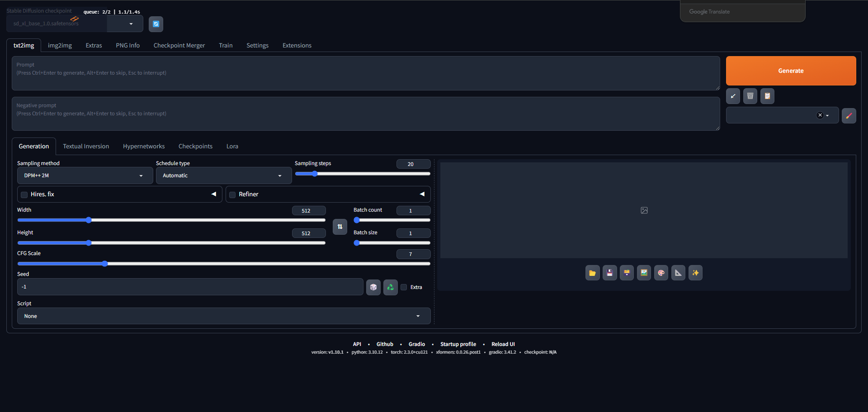Reuse last seed with the green recycle icon

pyautogui.click(x=390, y=287)
